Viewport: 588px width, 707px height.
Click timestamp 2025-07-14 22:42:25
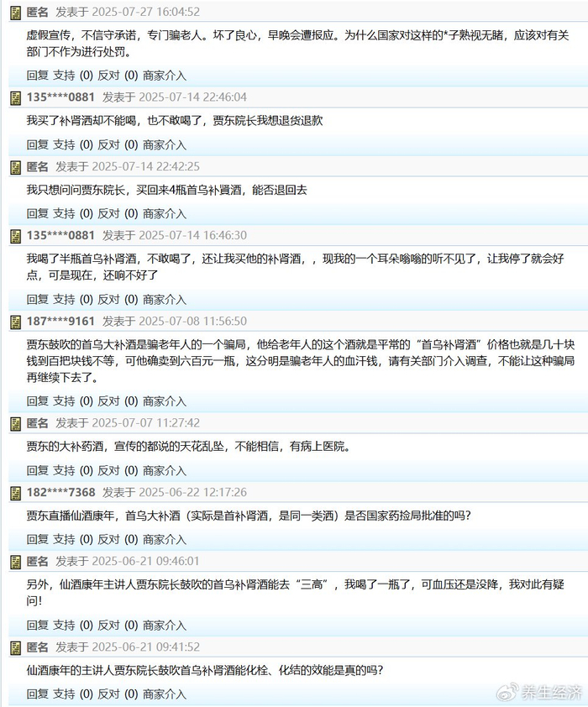coord(145,167)
